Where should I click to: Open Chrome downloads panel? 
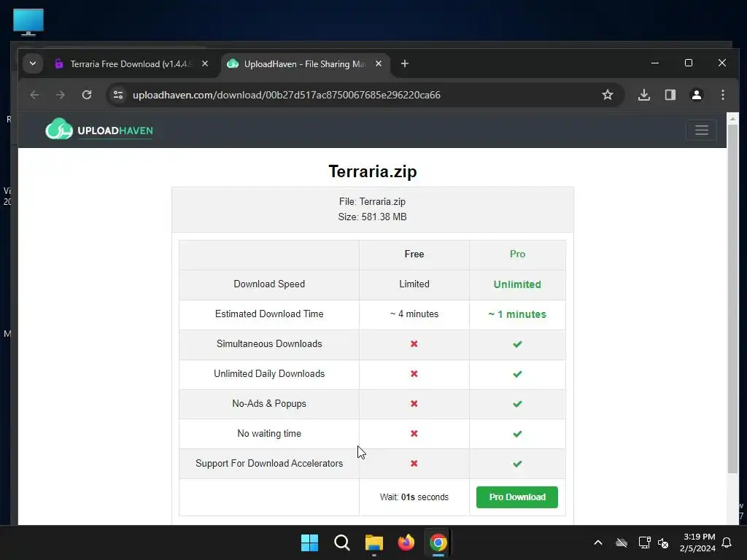(643, 95)
